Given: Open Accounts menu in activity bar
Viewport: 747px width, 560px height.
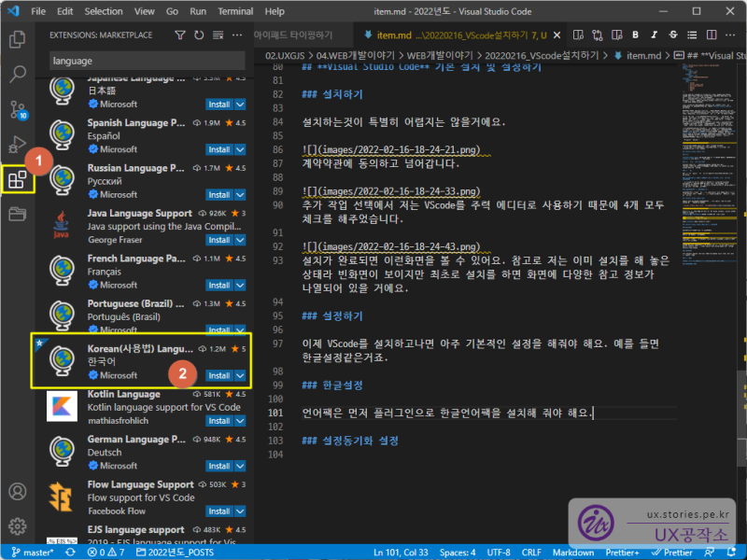Looking at the screenshot, I should pos(17,492).
